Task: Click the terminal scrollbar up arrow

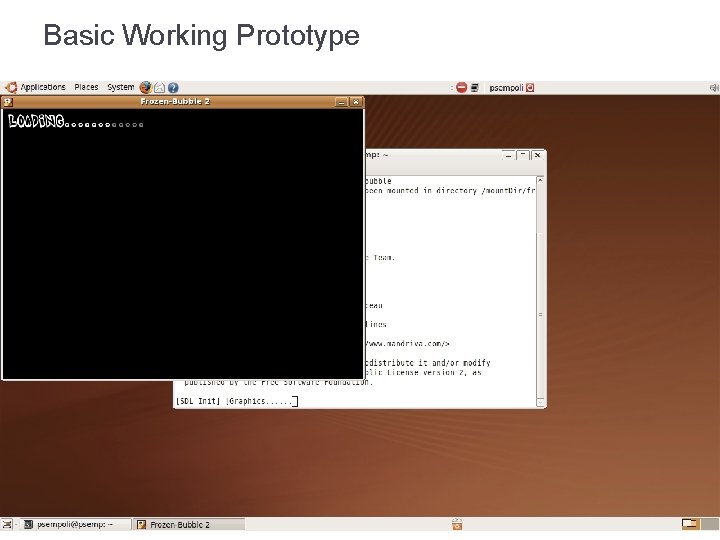Action: coord(540,180)
